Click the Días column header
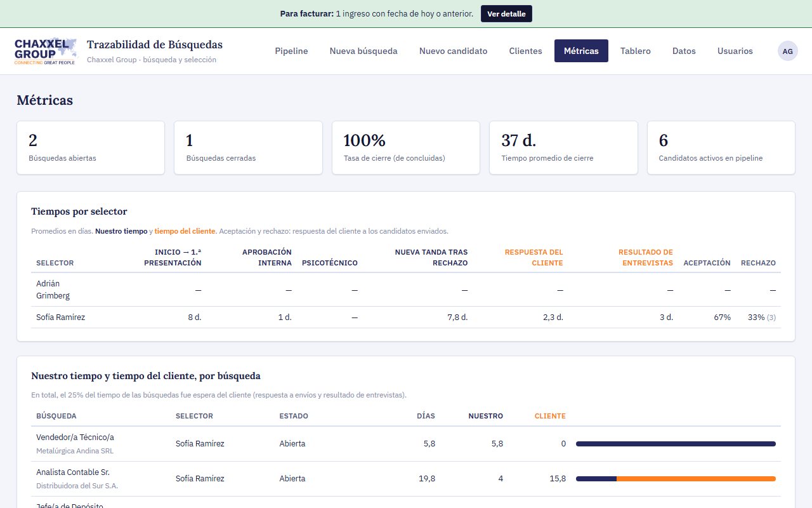Image resolution: width=812 pixels, height=508 pixels. click(x=426, y=416)
